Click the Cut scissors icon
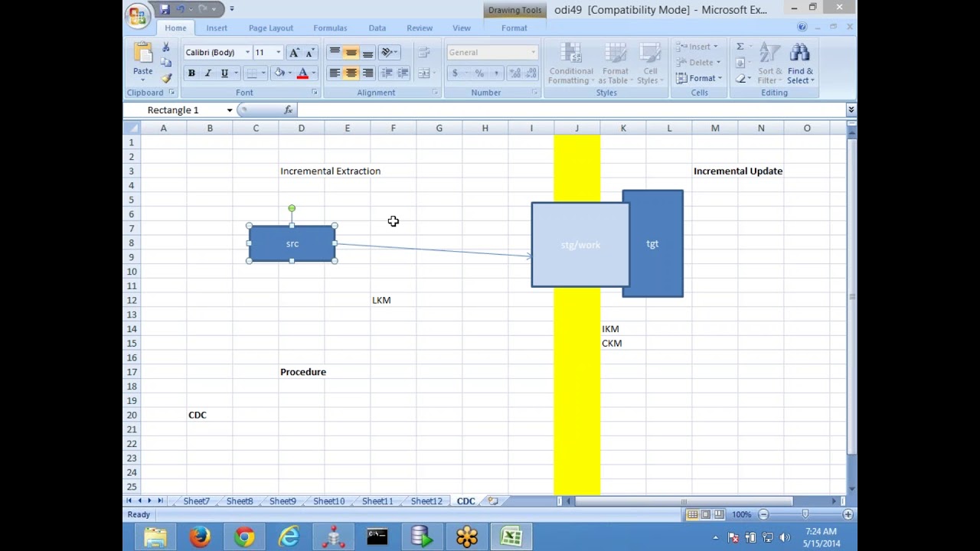 tap(165, 47)
